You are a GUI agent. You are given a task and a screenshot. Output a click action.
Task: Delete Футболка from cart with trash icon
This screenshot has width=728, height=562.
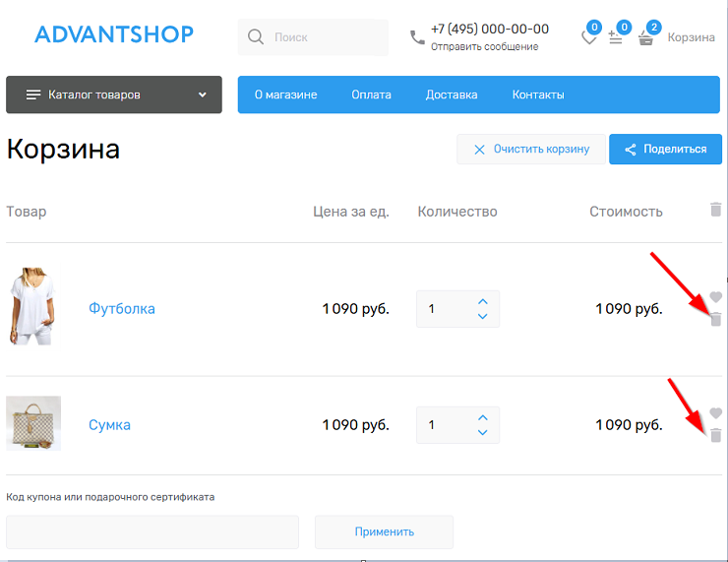point(716,319)
